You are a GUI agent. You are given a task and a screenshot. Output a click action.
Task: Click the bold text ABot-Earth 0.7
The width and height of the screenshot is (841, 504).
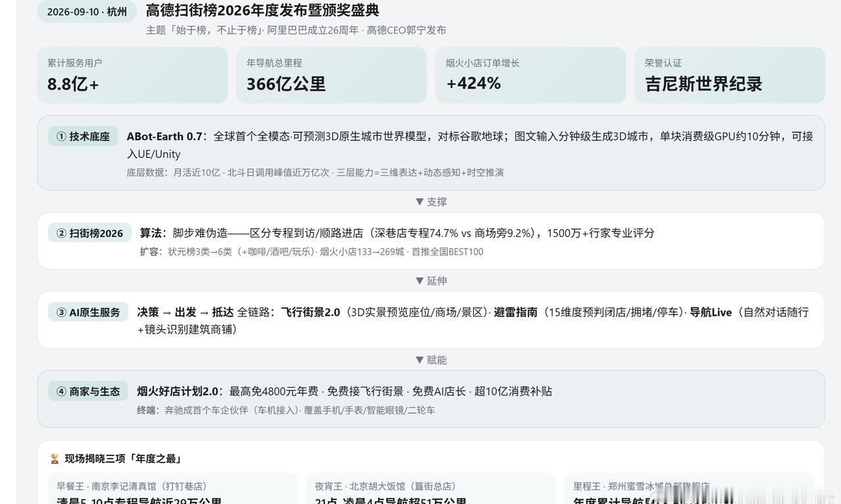(165, 136)
